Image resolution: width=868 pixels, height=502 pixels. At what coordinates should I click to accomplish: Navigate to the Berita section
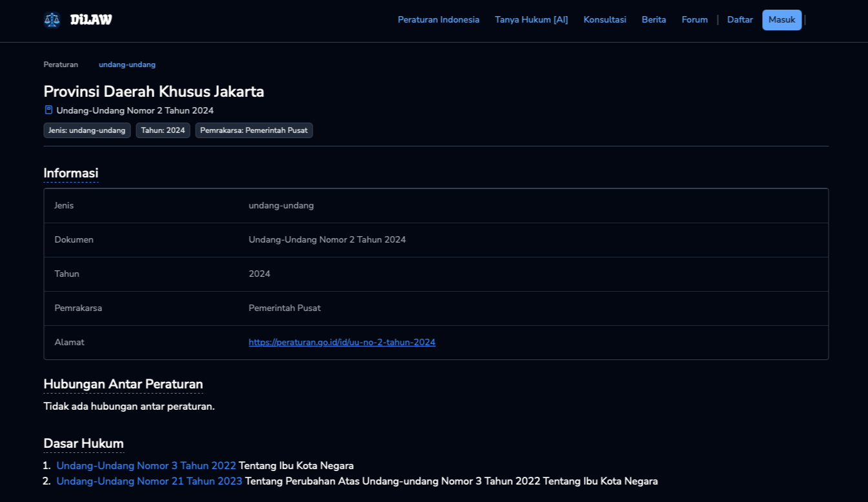(654, 20)
